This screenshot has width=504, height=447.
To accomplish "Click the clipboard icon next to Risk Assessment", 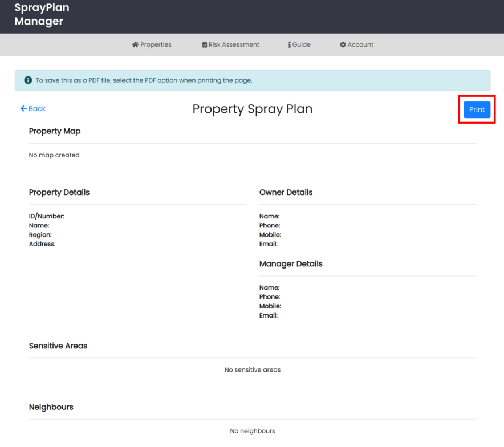I will pos(204,44).
